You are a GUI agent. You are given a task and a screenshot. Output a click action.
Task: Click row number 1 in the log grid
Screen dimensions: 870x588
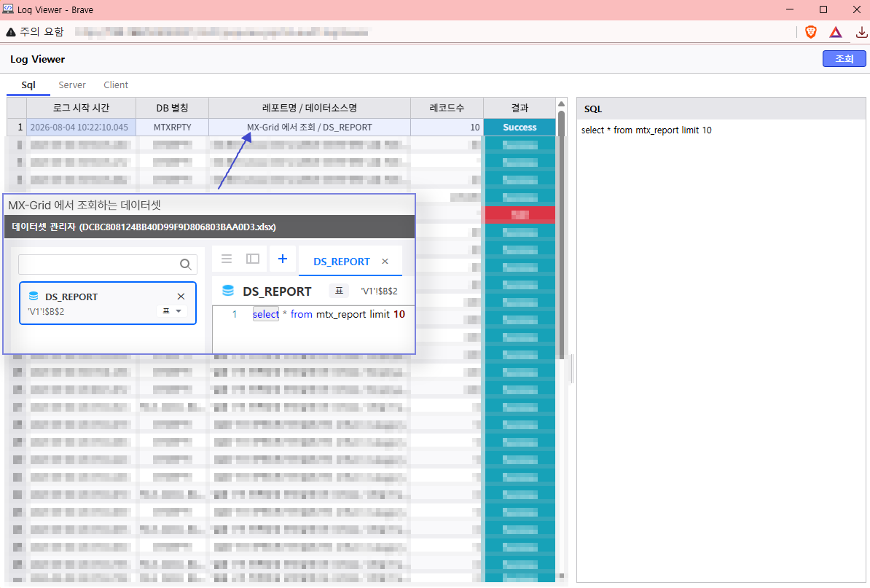click(x=17, y=127)
